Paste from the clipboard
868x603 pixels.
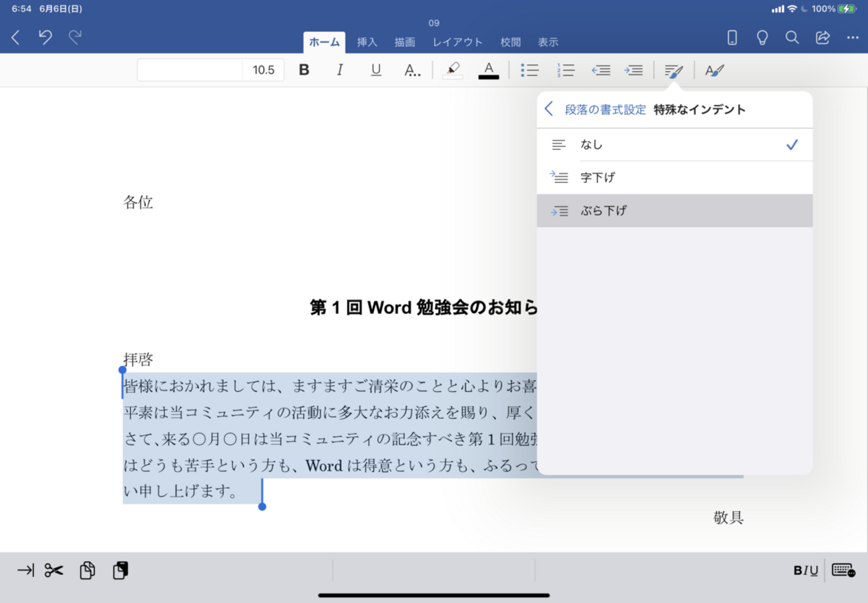(x=120, y=570)
